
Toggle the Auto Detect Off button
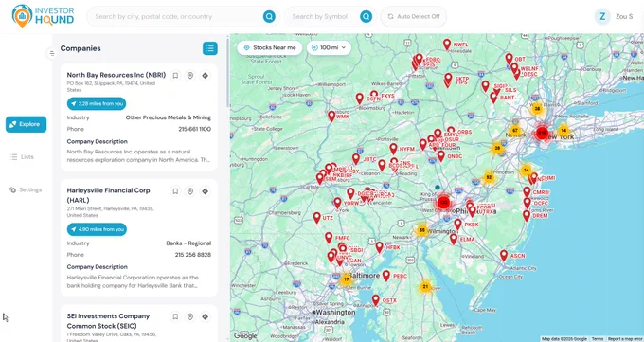tap(414, 16)
